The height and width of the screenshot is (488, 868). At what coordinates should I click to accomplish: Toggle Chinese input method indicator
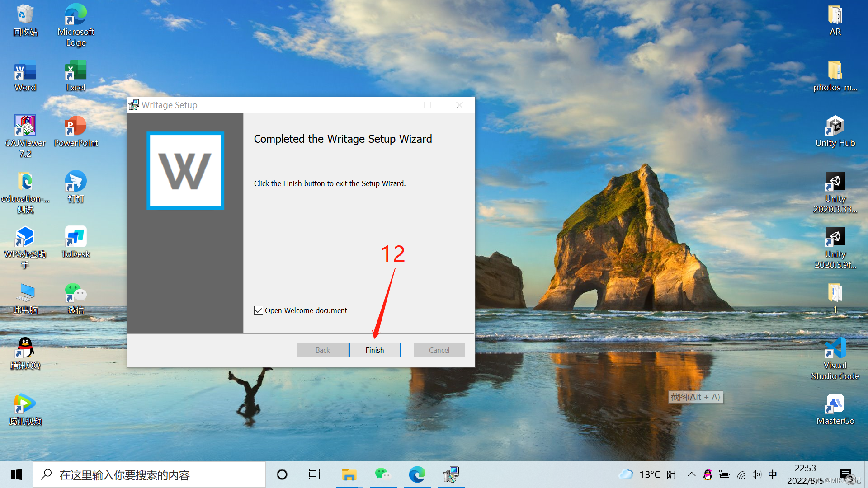pos(773,474)
